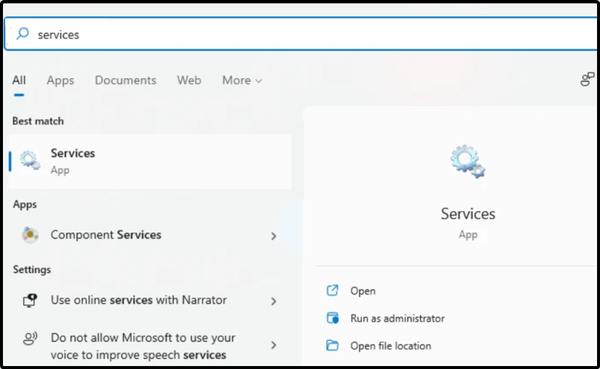600x369 pixels.
Task: Click the Services gear icon in best match
Action: 30,160
